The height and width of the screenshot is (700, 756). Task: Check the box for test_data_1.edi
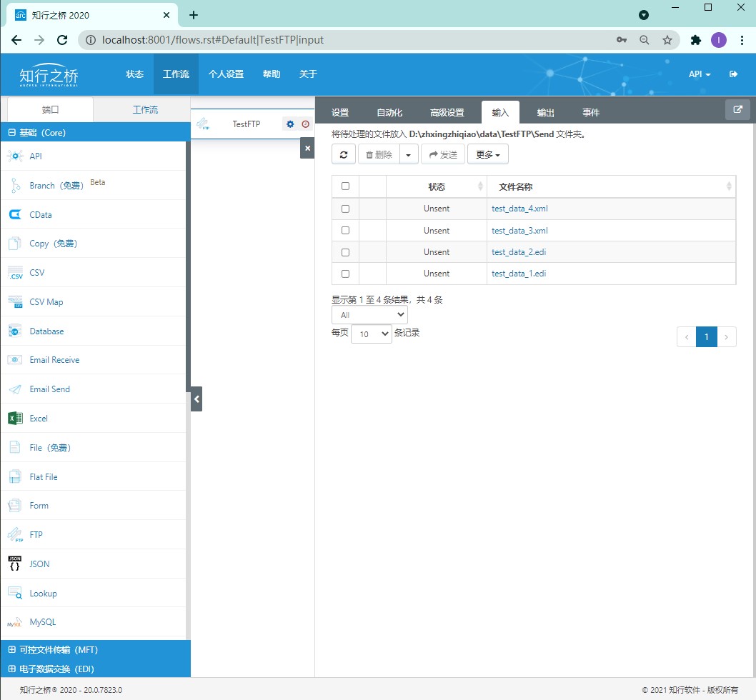345,274
